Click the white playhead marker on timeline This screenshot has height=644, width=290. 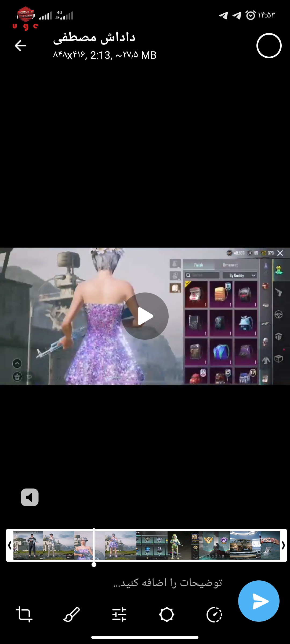(x=94, y=547)
